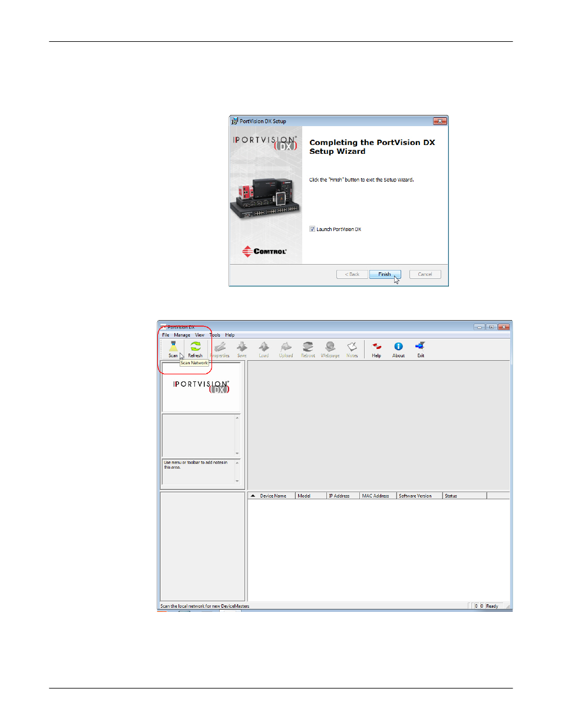Toggle Launch PortVision DX checkbox
562x728 pixels.
(312, 229)
